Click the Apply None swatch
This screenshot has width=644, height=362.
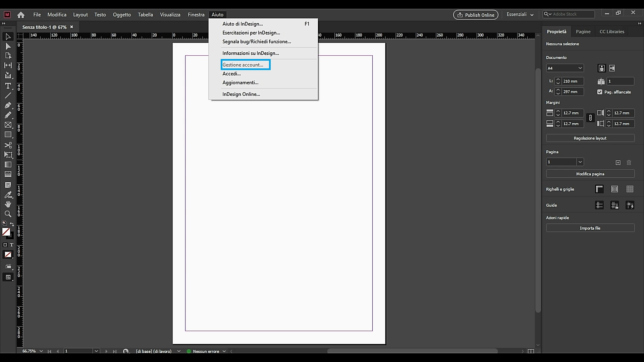coord(8,255)
